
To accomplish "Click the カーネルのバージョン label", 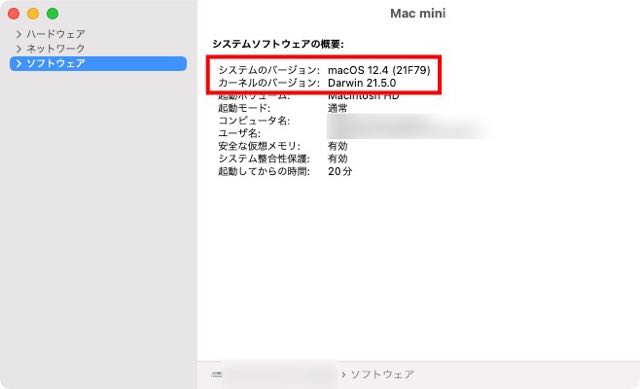I will [x=269, y=83].
